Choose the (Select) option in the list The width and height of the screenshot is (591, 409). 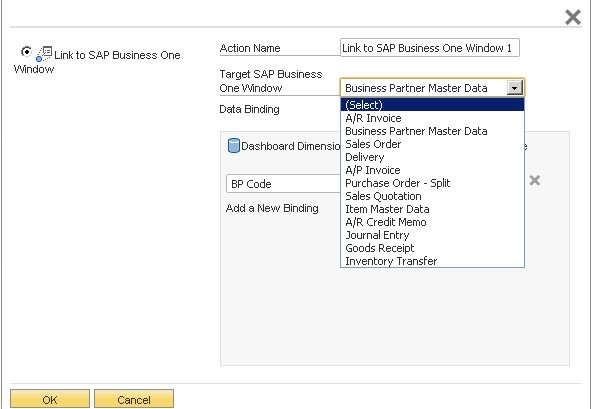coord(432,105)
